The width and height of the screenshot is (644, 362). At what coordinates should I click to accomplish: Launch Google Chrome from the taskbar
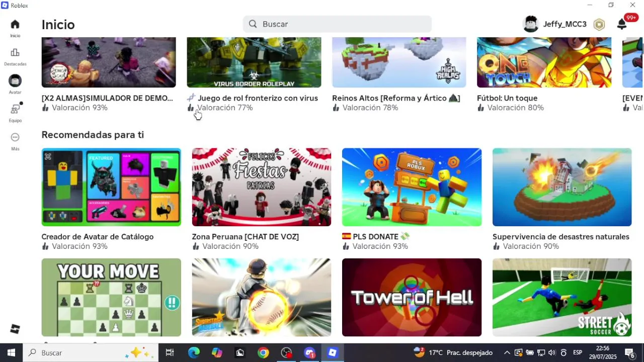pyautogui.click(x=263, y=353)
